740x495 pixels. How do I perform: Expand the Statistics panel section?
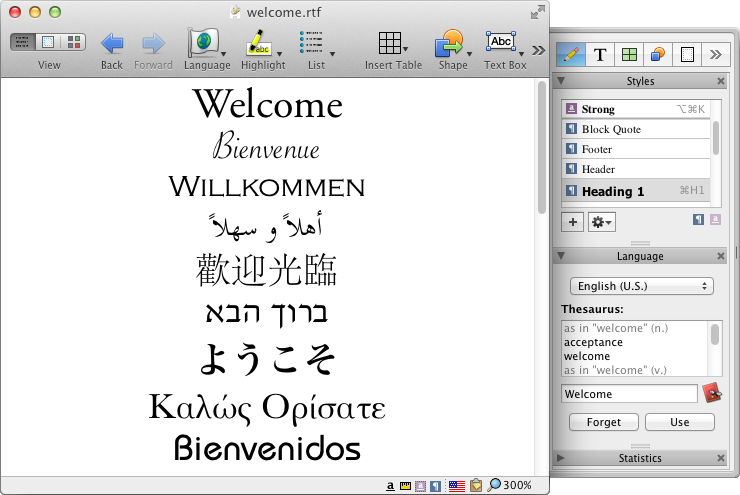[x=561, y=458]
